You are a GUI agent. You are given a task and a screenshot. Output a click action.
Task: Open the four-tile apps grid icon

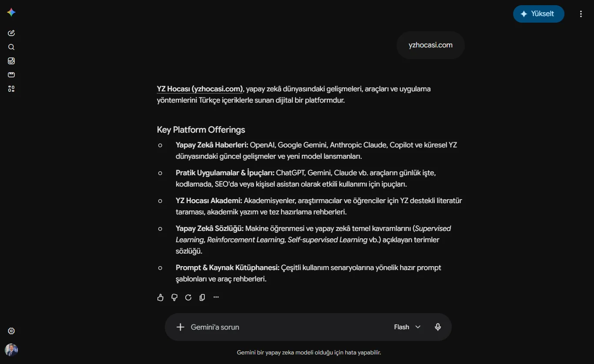point(11,89)
